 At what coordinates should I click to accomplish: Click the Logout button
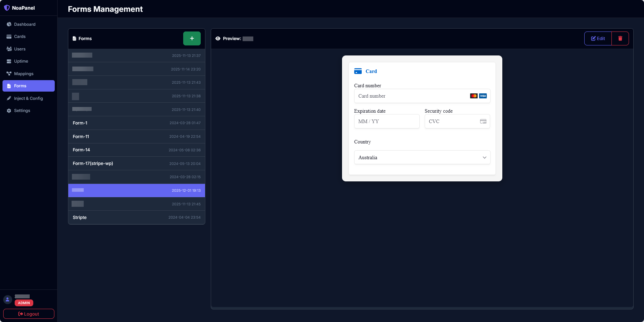coord(29,314)
